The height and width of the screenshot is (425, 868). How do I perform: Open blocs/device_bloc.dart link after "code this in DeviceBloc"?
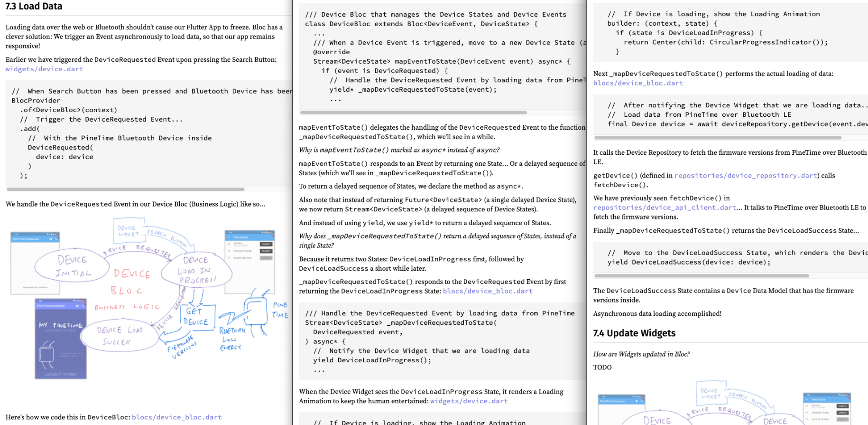[176, 417]
